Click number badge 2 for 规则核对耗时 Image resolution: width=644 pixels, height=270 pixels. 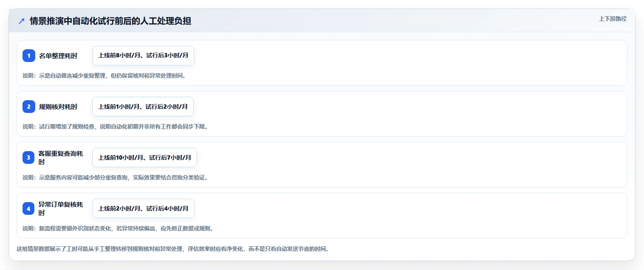click(x=29, y=107)
